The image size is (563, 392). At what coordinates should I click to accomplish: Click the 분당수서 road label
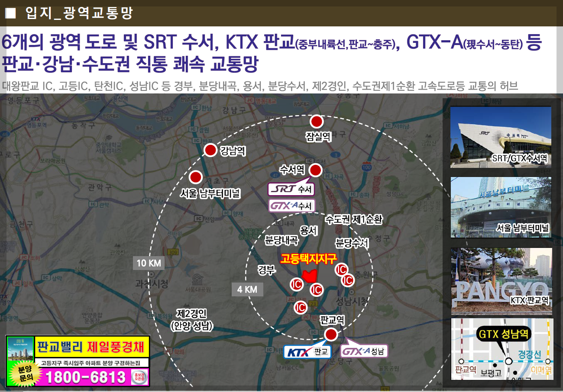pyautogui.click(x=352, y=243)
